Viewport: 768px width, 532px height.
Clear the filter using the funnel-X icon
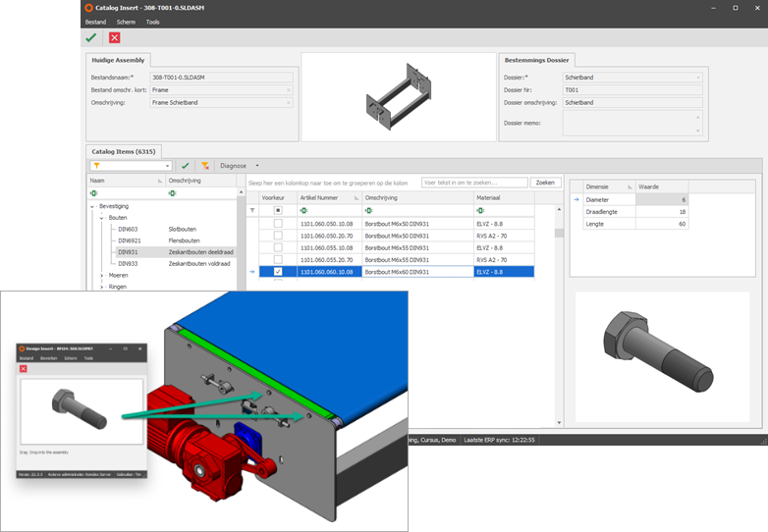tap(205, 166)
